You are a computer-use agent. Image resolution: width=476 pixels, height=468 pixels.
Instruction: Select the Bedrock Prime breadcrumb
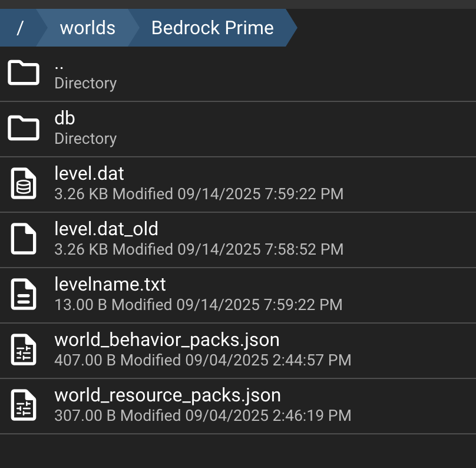212,28
